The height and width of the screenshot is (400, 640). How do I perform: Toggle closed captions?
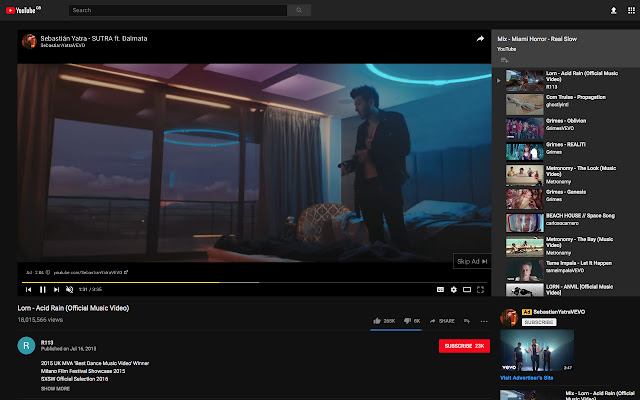(x=440, y=289)
